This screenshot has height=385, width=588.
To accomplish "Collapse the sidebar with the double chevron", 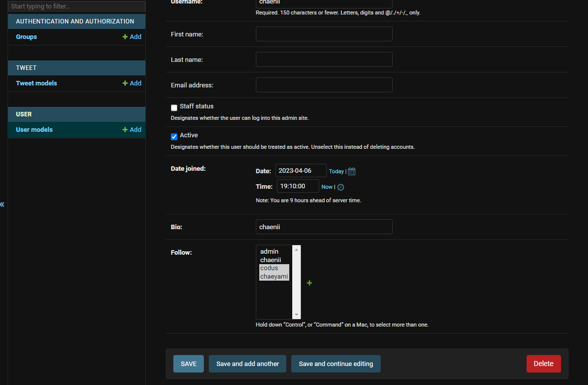I will 2,204.
